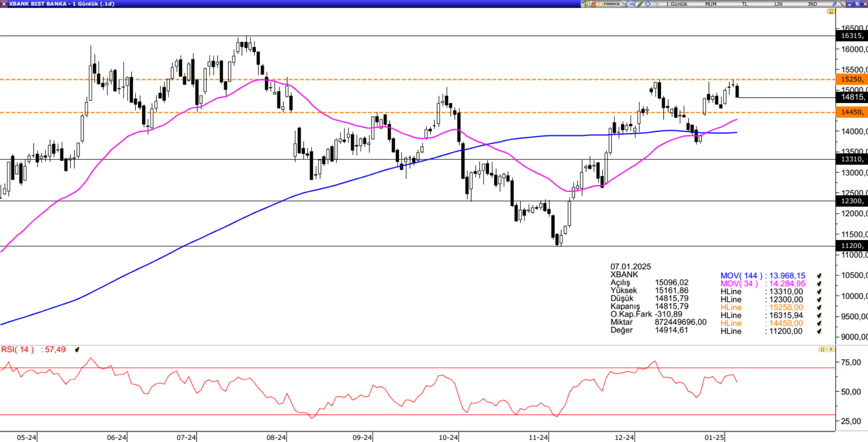Click the Foreks logo button
This screenshot has height=442, width=868.
click(609, 4)
